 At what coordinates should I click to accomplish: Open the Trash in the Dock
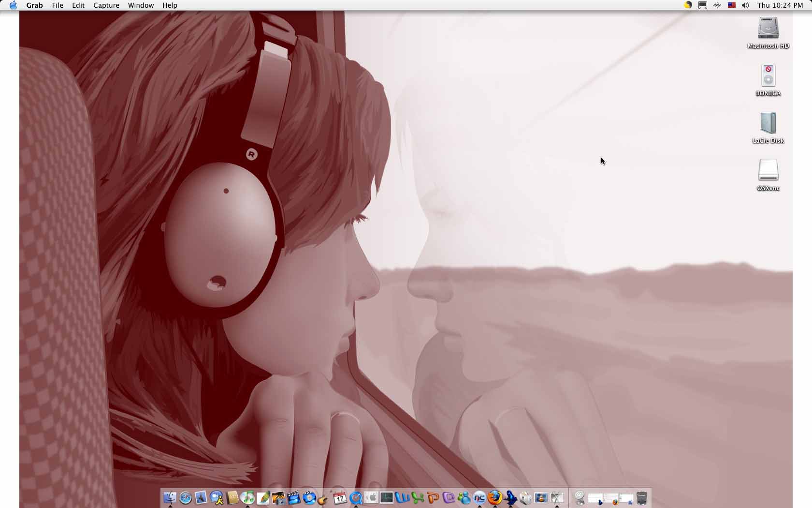(642, 498)
